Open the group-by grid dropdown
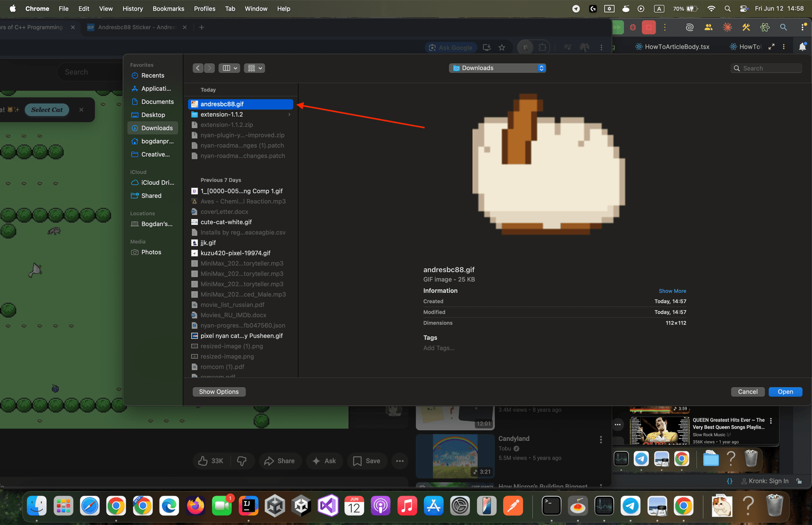Image resolution: width=812 pixels, height=525 pixels. (255, 68)
